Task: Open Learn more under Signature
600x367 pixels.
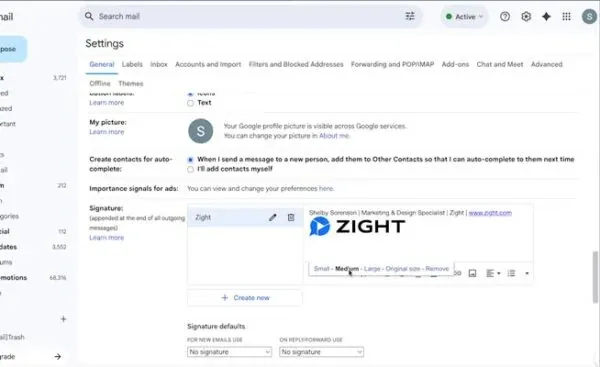Action: (x=107, y=237)
